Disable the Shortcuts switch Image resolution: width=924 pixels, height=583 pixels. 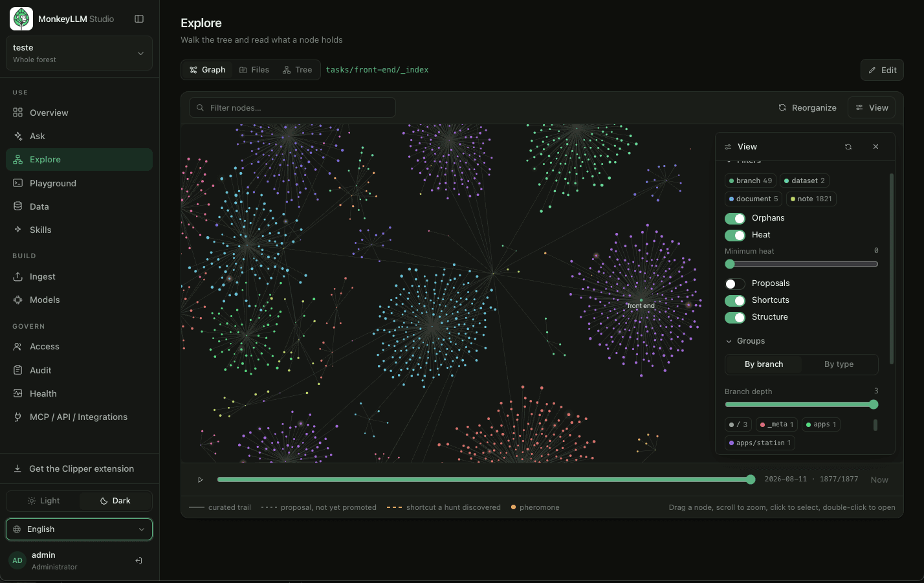pyautogui.click(x=735, y=300)
